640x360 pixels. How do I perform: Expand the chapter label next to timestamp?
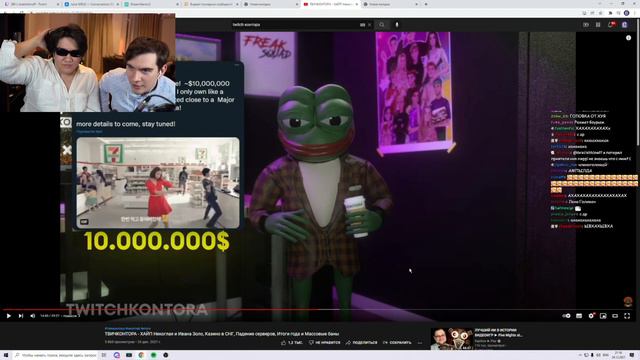coord(71,316)
